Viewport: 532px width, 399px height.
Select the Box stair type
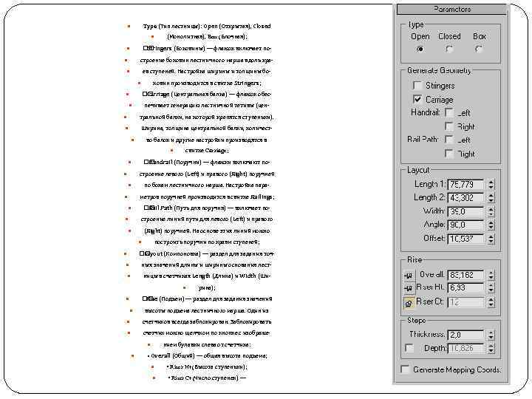click(479, 49)
